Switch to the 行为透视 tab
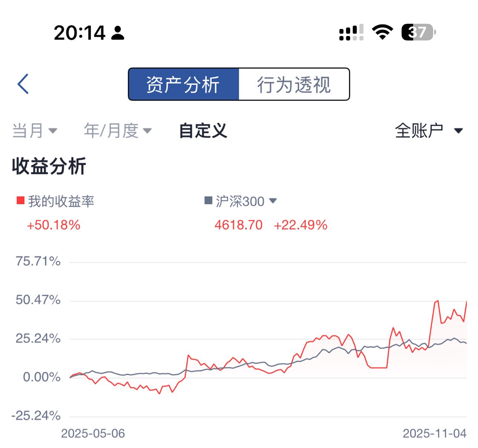The image size is (478, 448). point(294,84)
